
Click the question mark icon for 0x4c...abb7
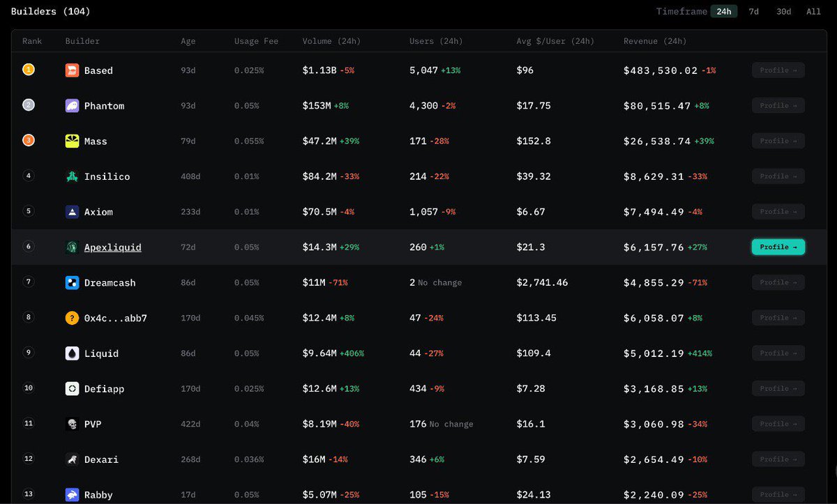[72, 318]
